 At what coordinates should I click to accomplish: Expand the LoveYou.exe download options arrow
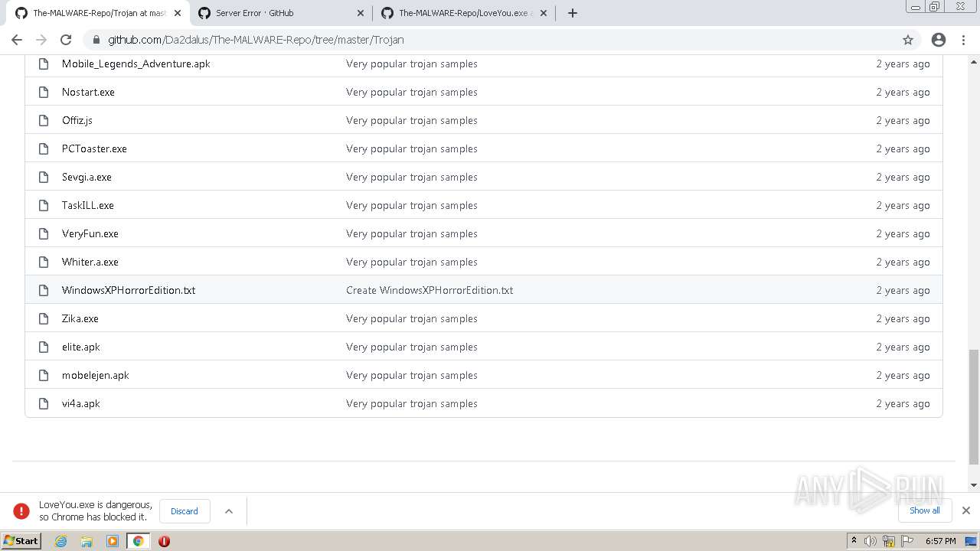pyautogui.click(x=228, y=511)
